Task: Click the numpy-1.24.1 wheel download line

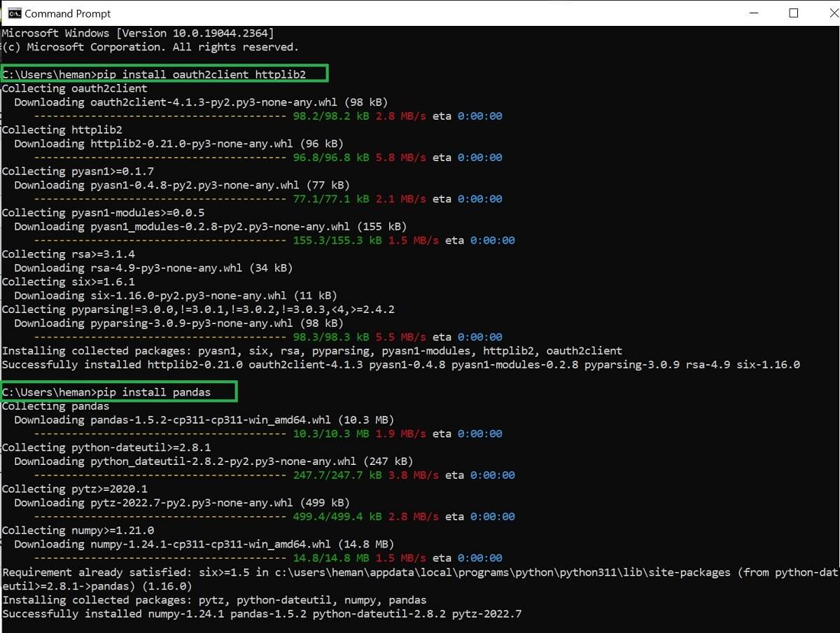Action: (x=204, y=544)
